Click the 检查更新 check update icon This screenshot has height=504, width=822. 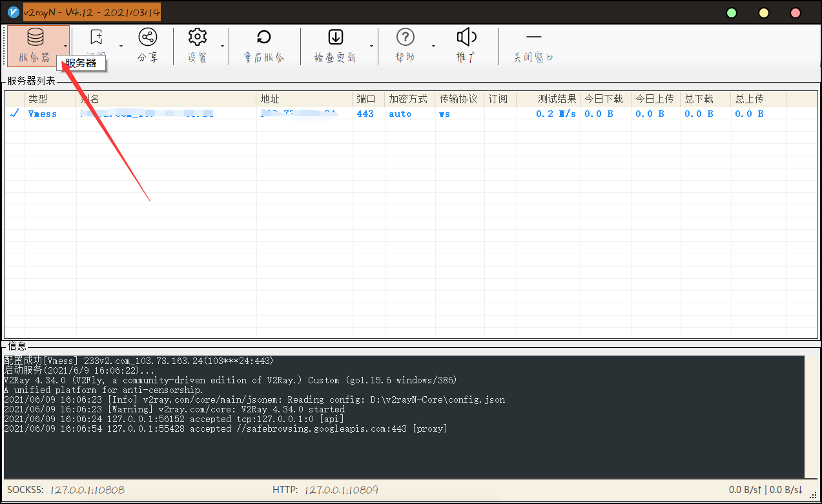coord(336,37)
